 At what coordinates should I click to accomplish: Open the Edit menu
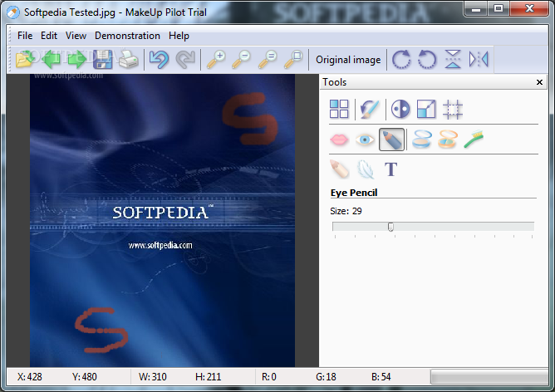[x=49, y=36]
